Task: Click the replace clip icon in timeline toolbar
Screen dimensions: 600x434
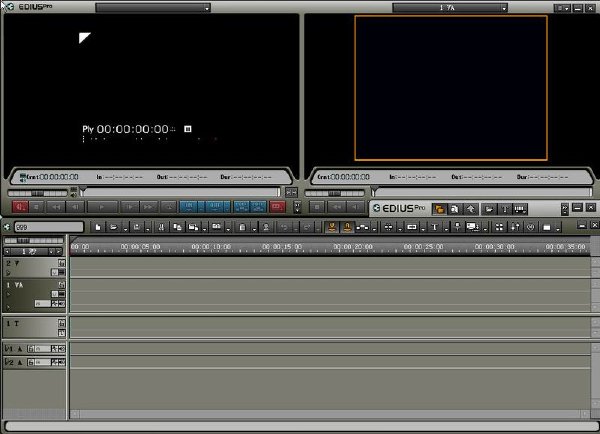Action: pos(217,227)
